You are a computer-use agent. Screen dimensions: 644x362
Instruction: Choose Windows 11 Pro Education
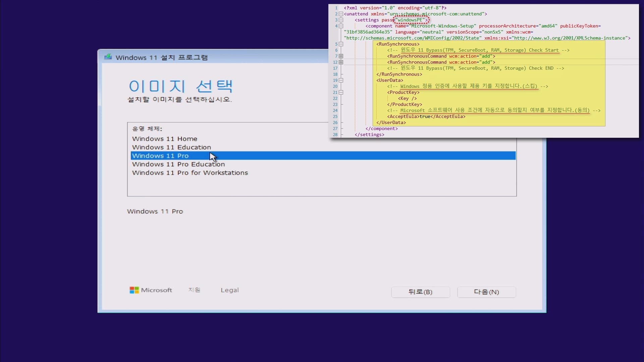(x=178, y=164)
